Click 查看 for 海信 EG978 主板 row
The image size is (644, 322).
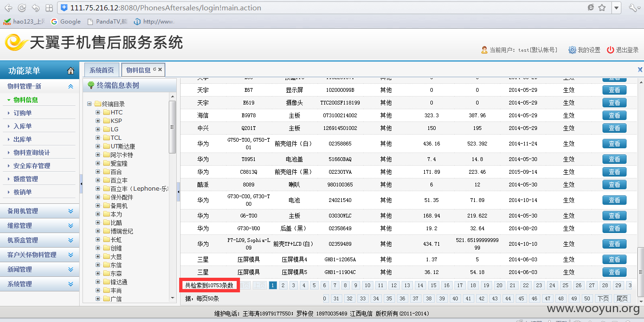tap(614, 115)
